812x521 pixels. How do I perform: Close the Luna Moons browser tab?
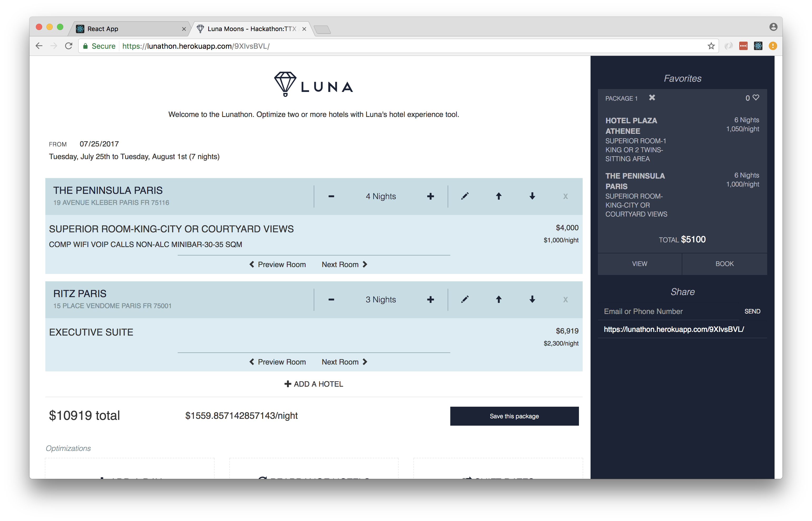tap(304, 29)
